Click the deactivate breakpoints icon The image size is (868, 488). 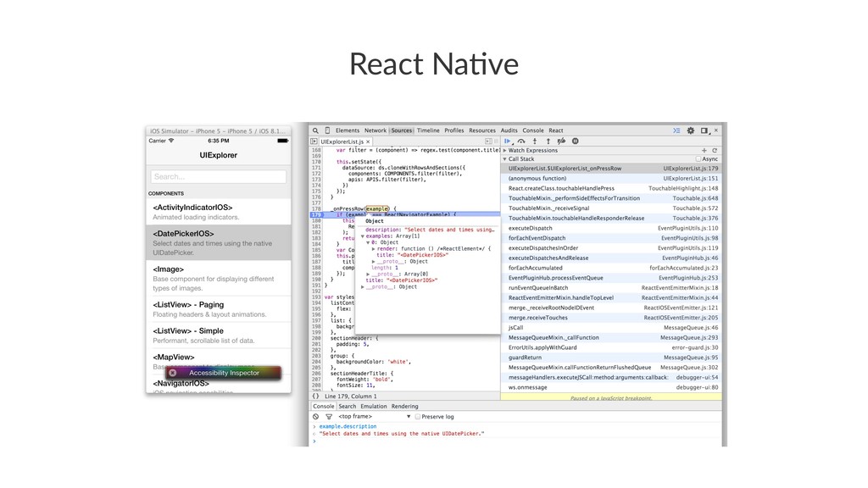coord(560,141)
